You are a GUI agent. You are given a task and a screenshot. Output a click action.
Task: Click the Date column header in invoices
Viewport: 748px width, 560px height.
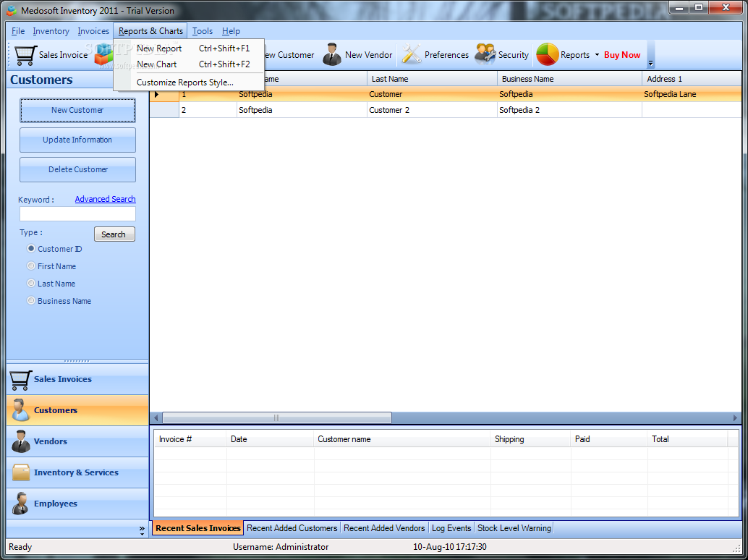coord(270,439)
